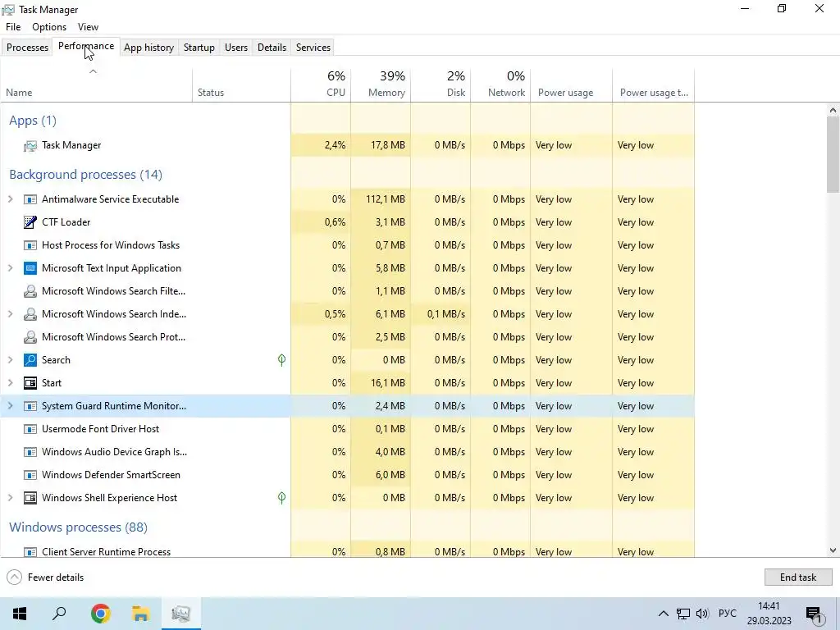The image size is (840, 630).
Task: Switch to the Startup tab
Action: click(x=199, y=47)
